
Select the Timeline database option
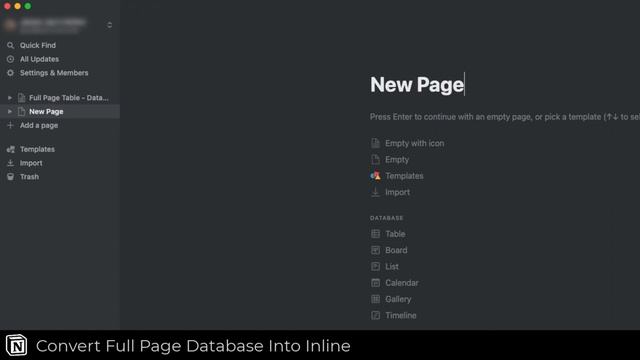click(401, 316)
